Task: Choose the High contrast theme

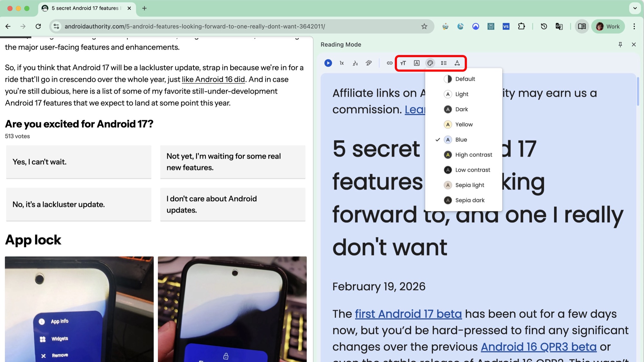Action: (473, 154)
